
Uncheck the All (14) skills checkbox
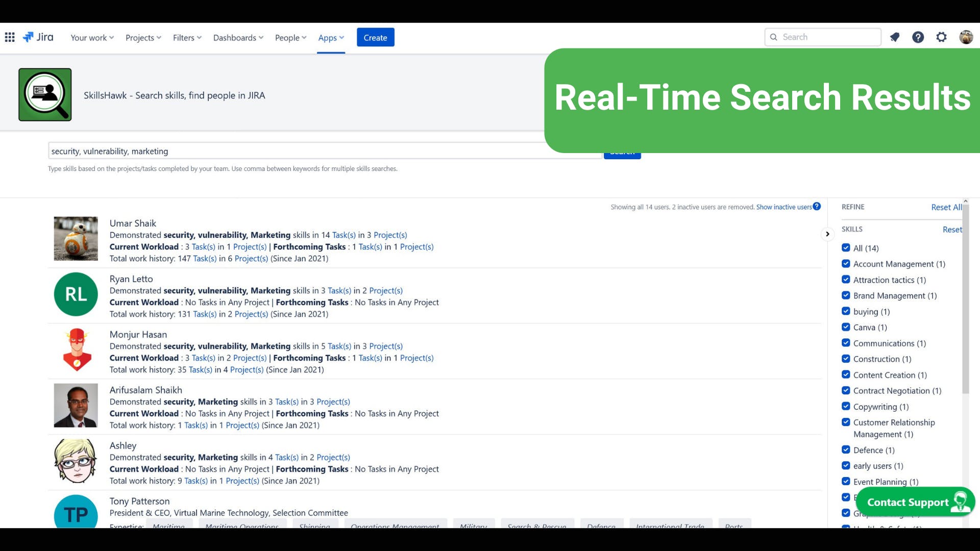click(846, 248)
